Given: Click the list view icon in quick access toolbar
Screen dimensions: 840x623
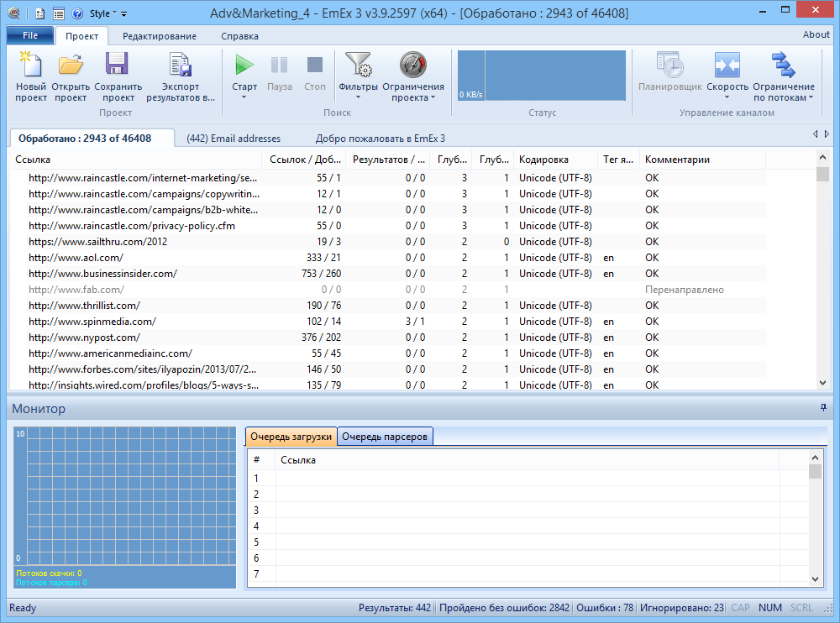Looking at the screenshot, I should coord(59,13).
